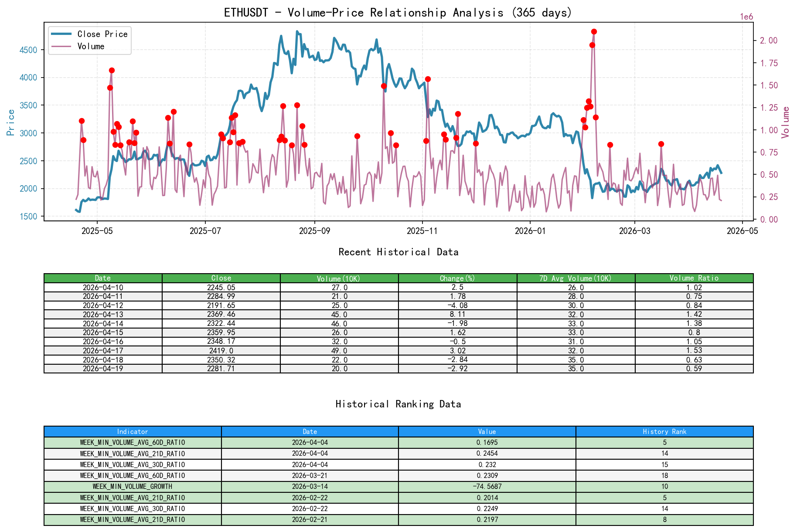Screen dimensions: 797x532
Task: Click the Volume(10K) column header
Action: pyautogui.click(x=339, y=278)
